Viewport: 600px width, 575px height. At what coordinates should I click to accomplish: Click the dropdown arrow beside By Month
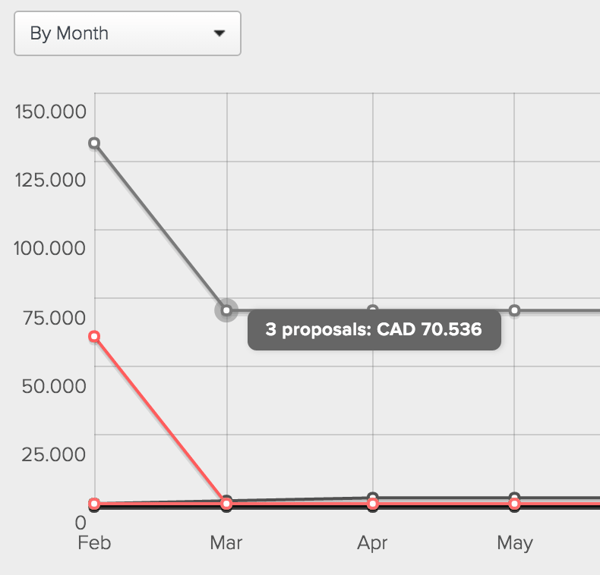(219, 33)
